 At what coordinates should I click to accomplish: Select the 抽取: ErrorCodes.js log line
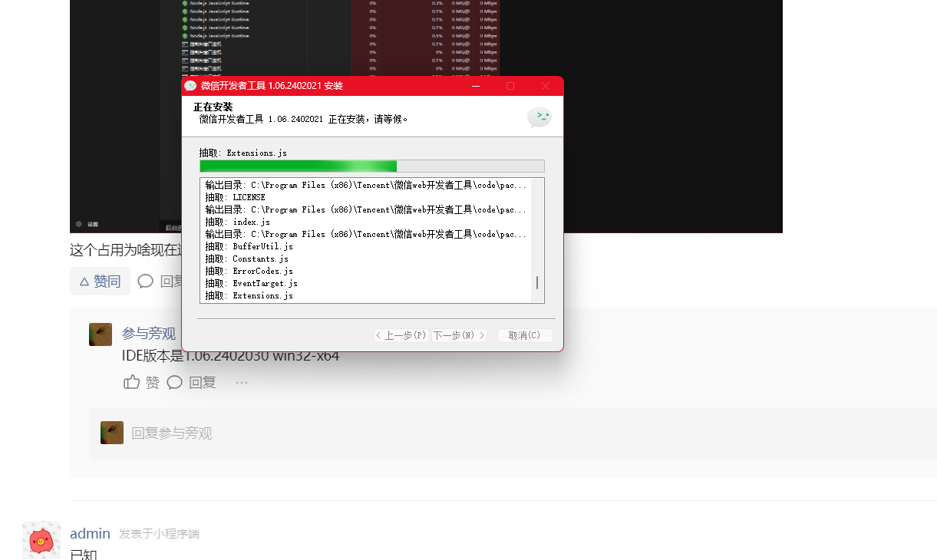[249, 271]
